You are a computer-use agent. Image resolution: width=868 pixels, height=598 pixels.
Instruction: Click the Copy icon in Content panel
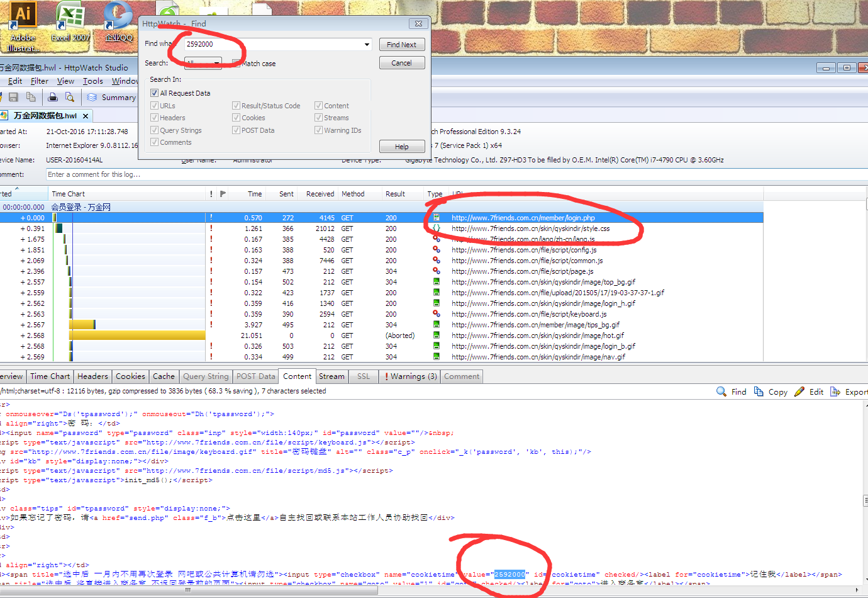point(759,392)
